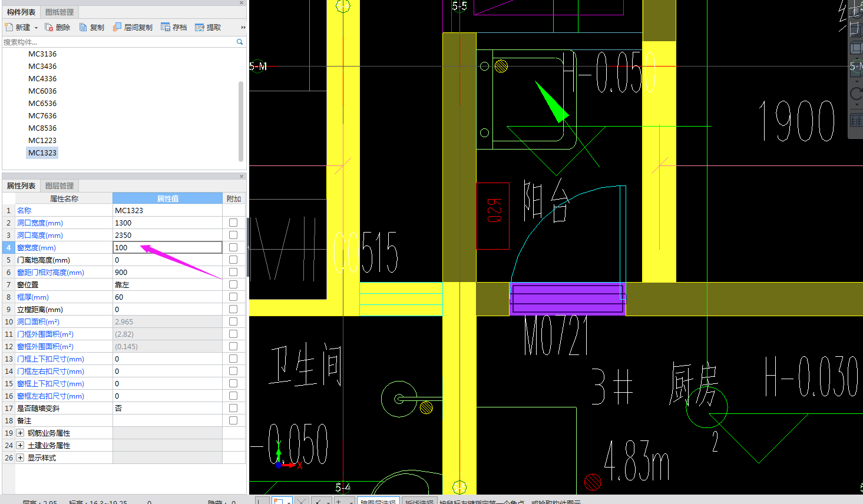The image size is (863, 504).
Task: Click the component list vertical scrollbar
Action: (241, 121)
